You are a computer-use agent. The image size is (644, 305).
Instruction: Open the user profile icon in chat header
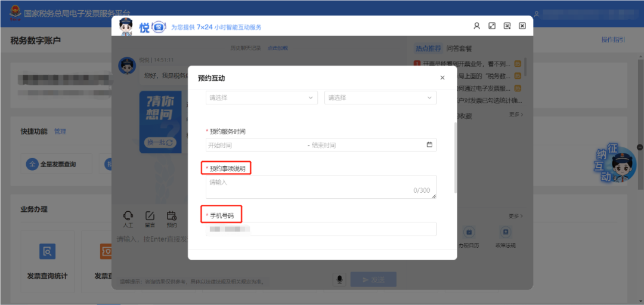(x=476, y=26)
